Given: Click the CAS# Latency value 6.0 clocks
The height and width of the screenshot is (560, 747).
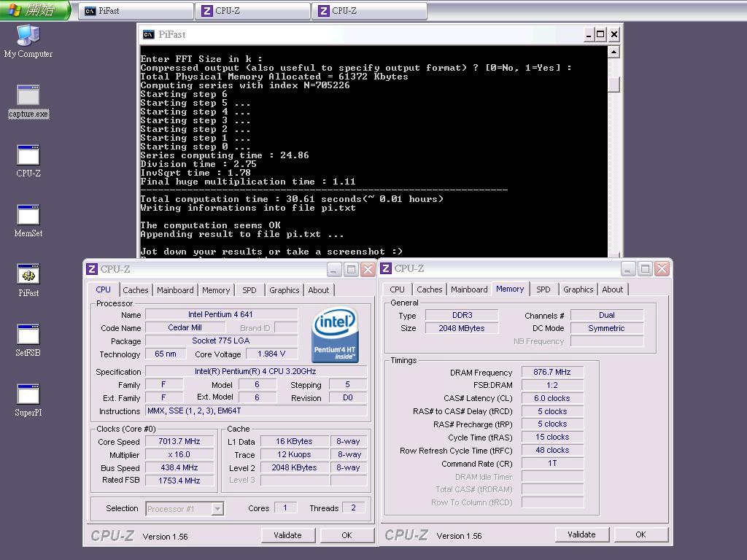Looking at the screenshot, I should [552, 398].
